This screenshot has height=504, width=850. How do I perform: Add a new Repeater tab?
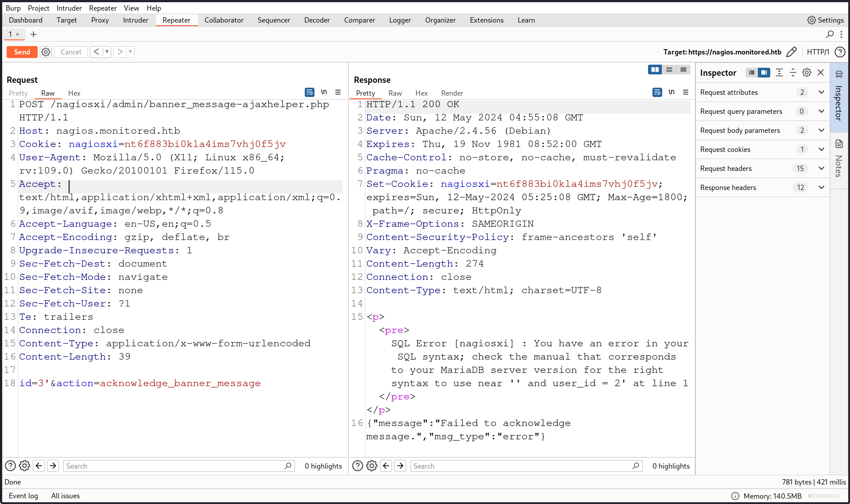tap(33, 34)
